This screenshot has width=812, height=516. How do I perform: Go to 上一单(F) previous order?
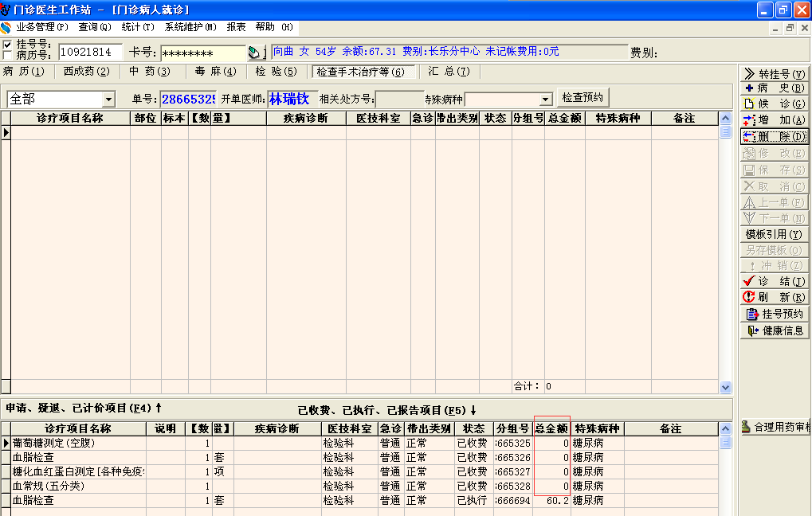(775, 202)
